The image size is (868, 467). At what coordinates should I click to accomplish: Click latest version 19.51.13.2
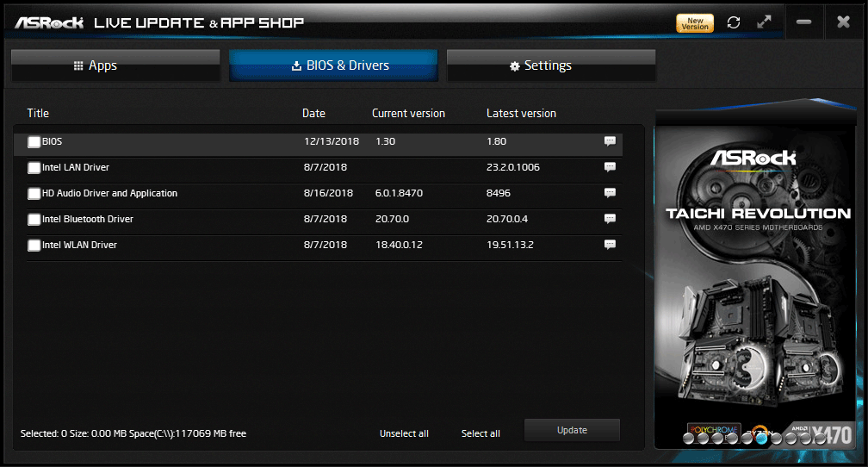pyautogui.click(x=510, y=245)
